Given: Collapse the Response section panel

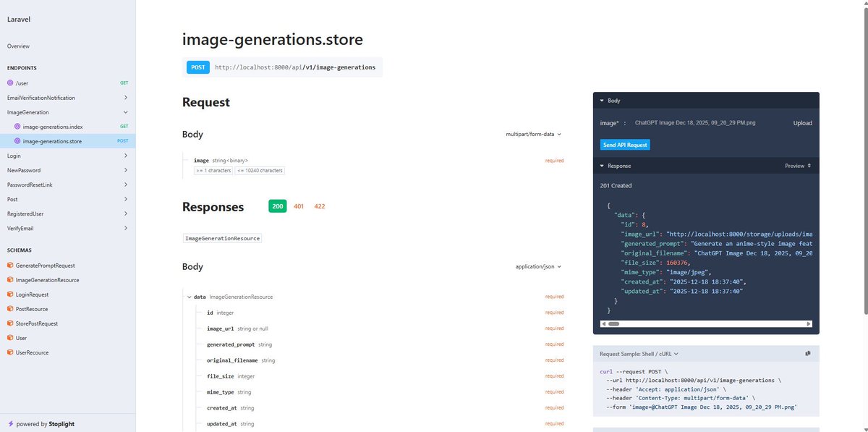Looking at the screenshot, I should tap(602, 166).
